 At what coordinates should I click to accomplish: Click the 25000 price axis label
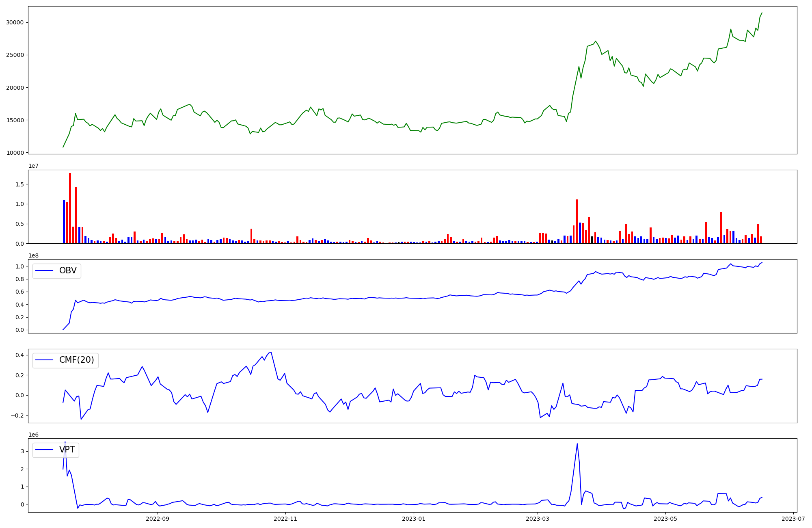(x=15, y=55)
